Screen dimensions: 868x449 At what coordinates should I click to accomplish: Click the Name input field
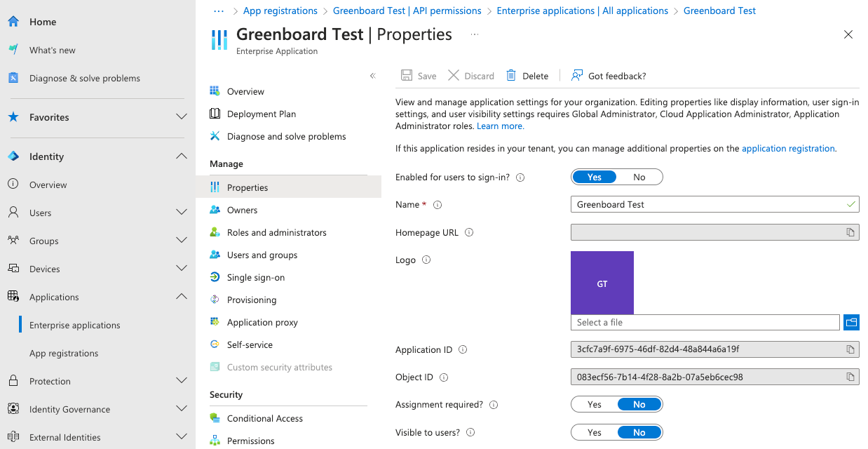(x=715, y=204)
